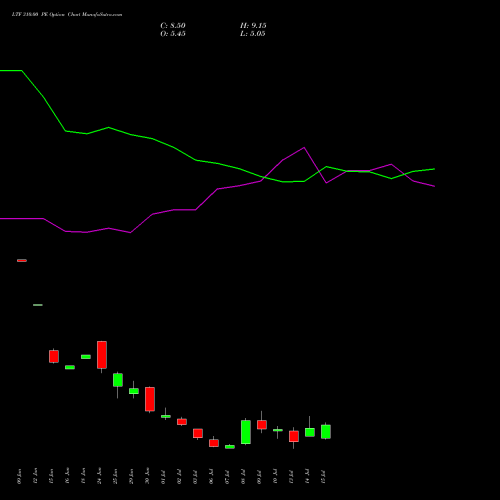
Task: Click the high value "H: 9.15"
Action: pos(253,26)
